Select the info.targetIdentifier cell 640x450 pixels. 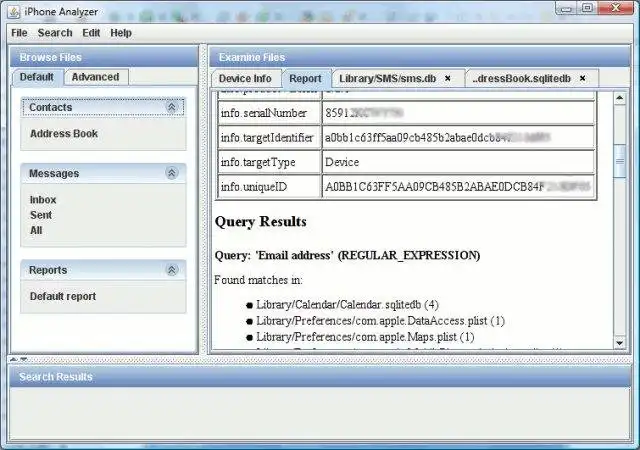tap(269, 138)
